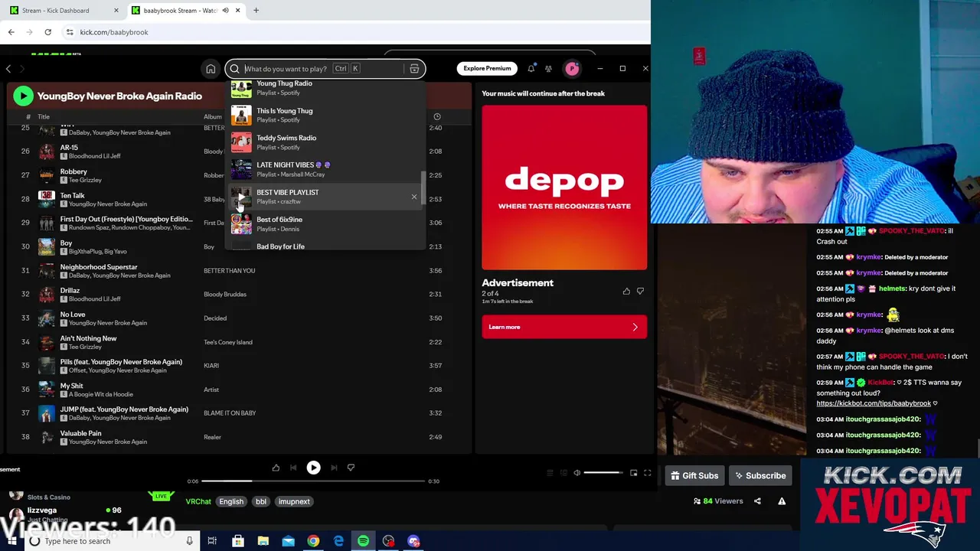The height and width of the screenshot is (551, 980).
Task: Open Spotify Home with the house icon
Action: coord(211,69)
